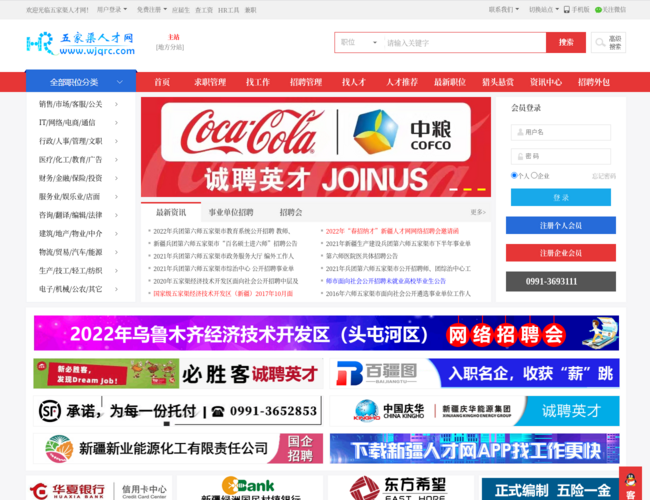Open 找人才 in the navigation bar

tap(354, 82)
